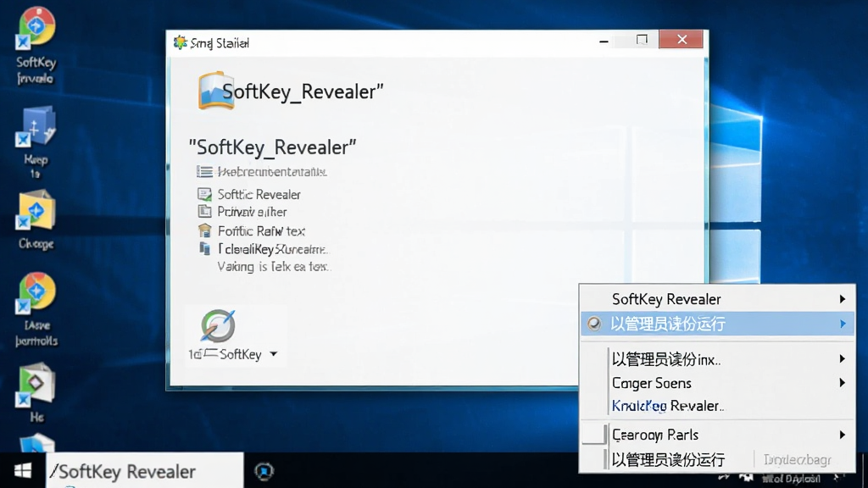Click the Windows Start button
This screenshot has width=868, height=488.
click(x=23, y=471)
